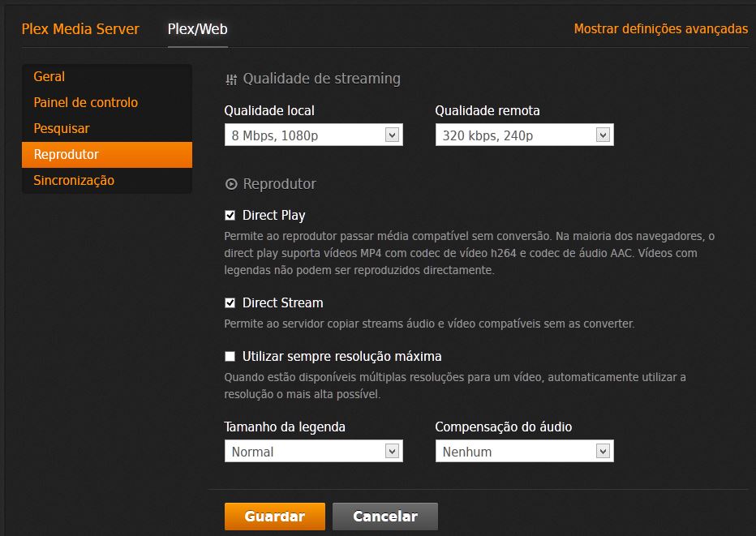Click the Direct Stream description sentence
The image size is (756, 536).
point(429,324)
